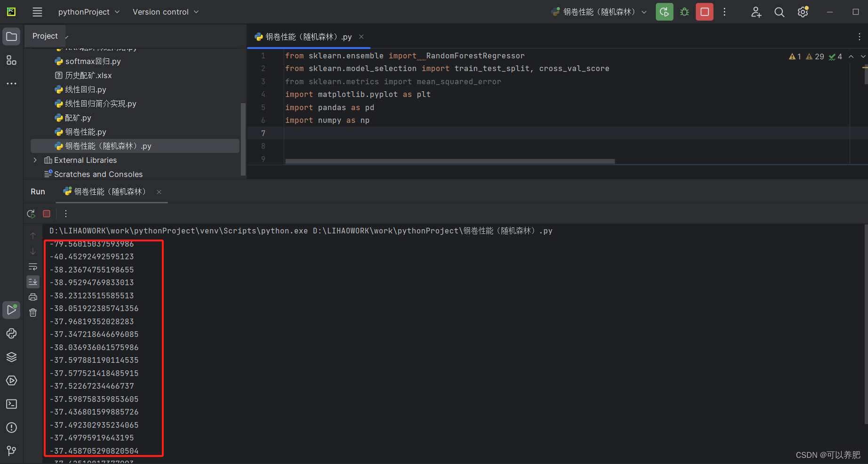Image resolution: width=868 pixels, height=464 pixels.
Task: Print console output icon
Action: pyautogui.click(x=33, y=297)
